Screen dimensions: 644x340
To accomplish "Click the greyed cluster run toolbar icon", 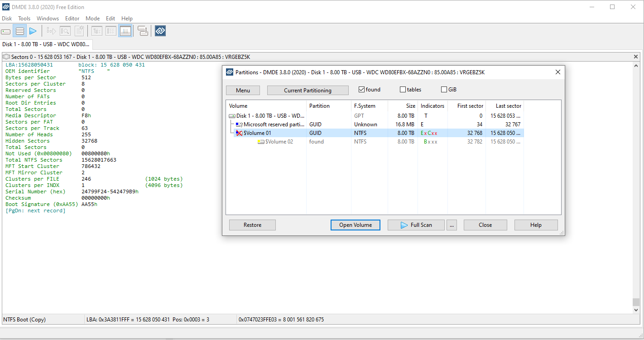I will pyautogui.click(x=51, y=31).
